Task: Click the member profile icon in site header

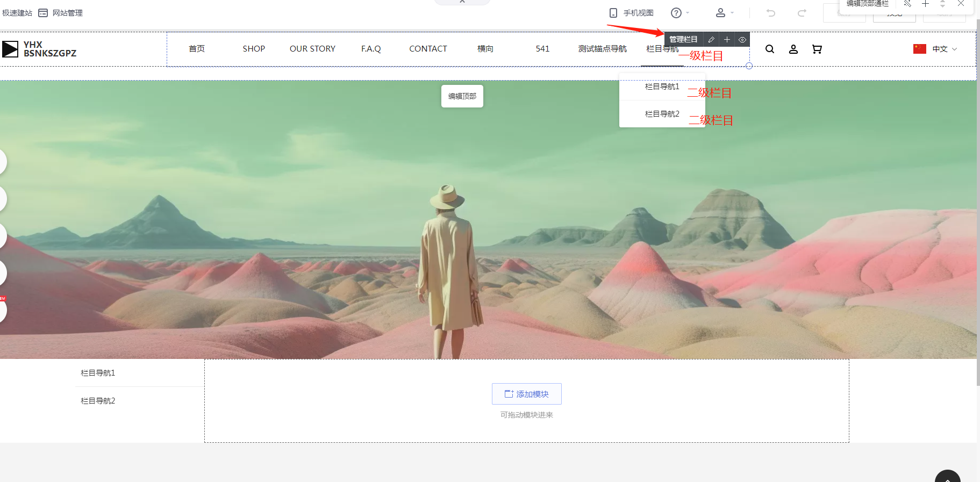Action: pyautogui.click(x=793, y=49)
